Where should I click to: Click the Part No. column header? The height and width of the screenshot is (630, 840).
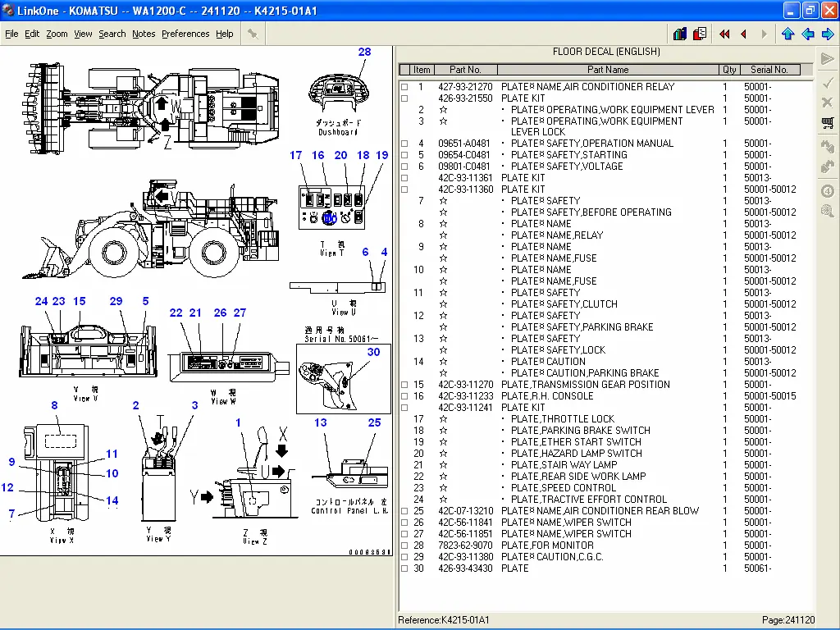[x=466, y=70]
